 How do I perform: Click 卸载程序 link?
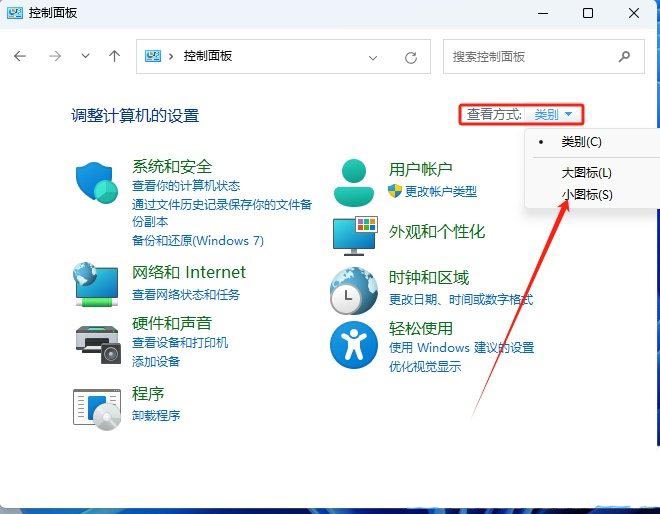pyautogui.click(x=156, y=416)
